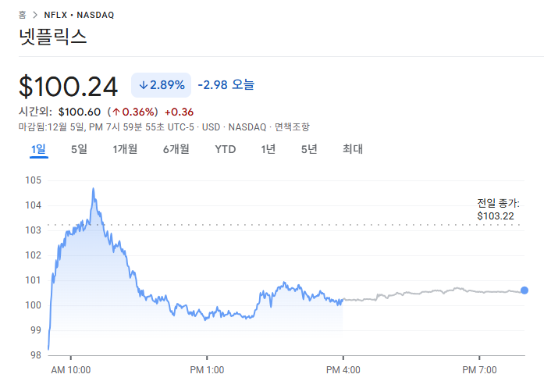Open the NFLX • NASDAQ breadcrumb
544x392 pixels.
coord(80,15)
